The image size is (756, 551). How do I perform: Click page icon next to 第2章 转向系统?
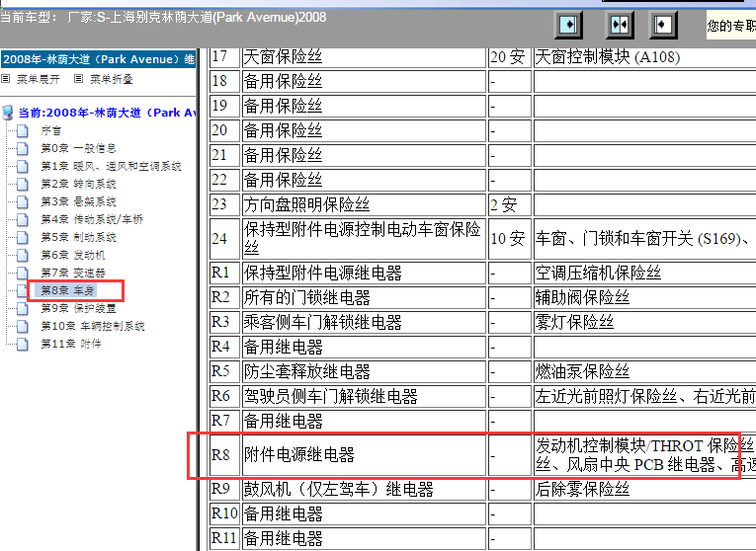[x=22, y=184]
